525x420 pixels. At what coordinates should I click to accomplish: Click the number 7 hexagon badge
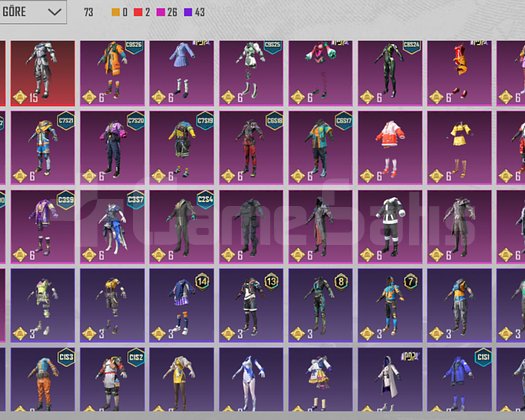tap(410, 281)
